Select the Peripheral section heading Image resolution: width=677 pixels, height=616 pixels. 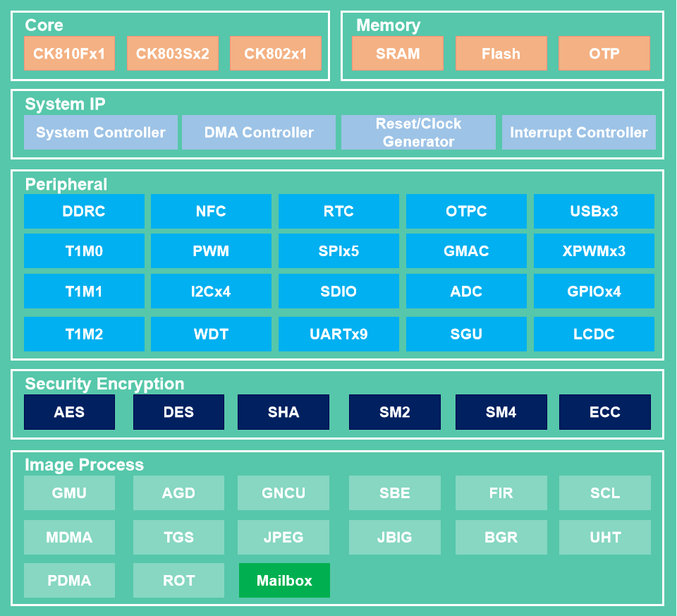tap(66, 185)
